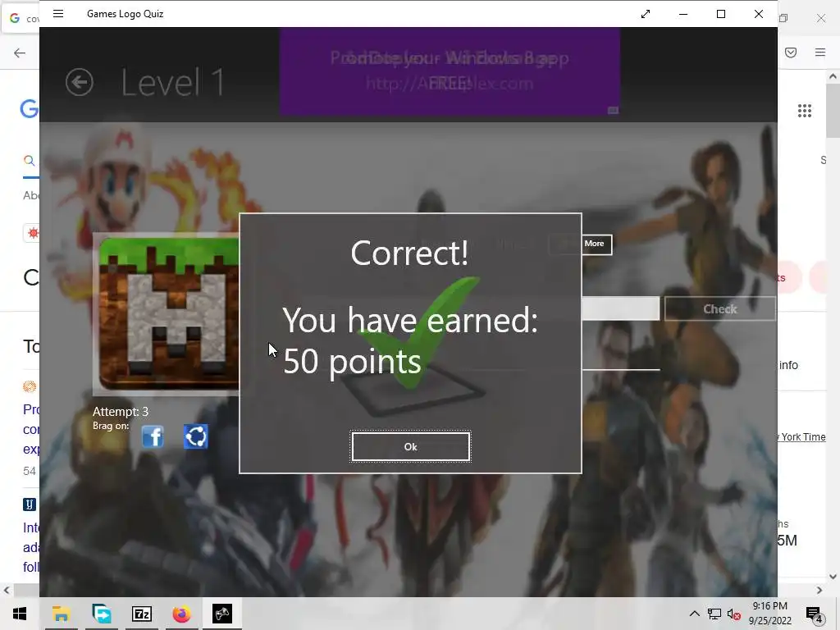Click Firefox back navigation arrow
This screenshot has height=630, width=840.
pyautogui.click(x=20, y=52)
